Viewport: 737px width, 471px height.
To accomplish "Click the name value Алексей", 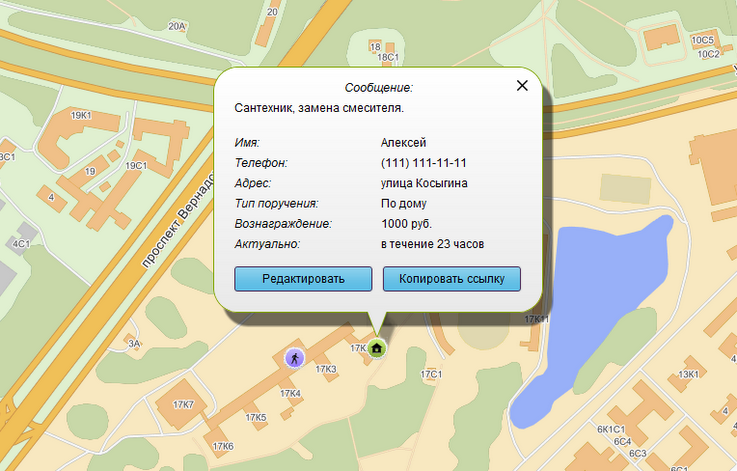I will click(x=403, y=142).
